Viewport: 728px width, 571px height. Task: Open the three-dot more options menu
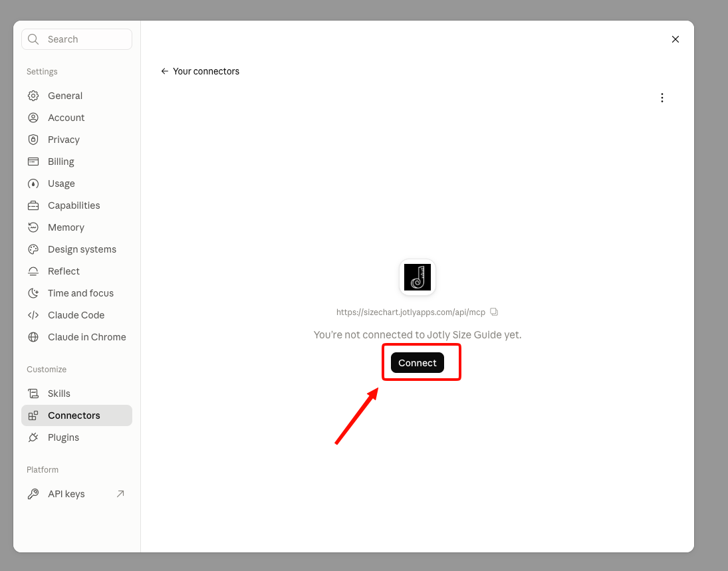tap(662, 98)
